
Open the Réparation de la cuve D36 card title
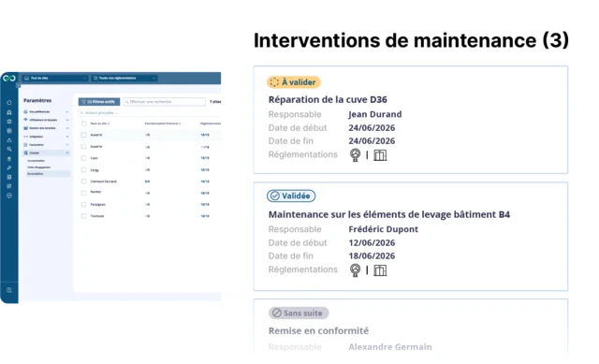pos(328,100)
